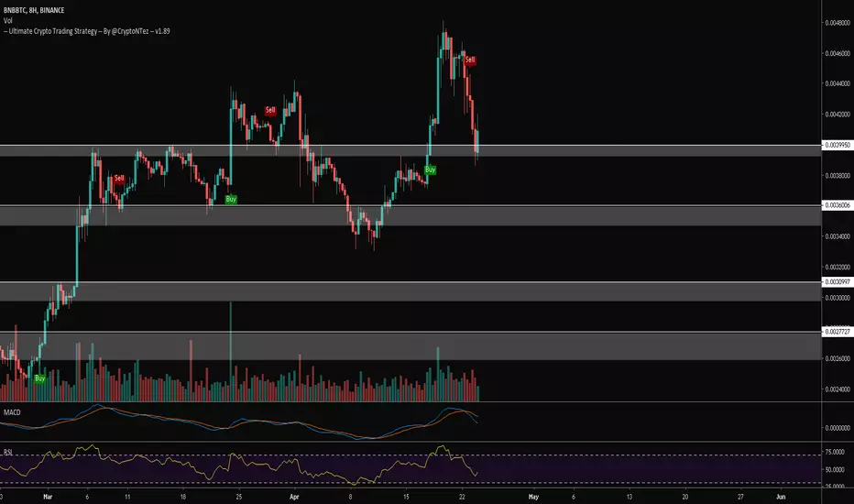Click the Buy marker before the March 25 spike
854x504 pixels.
click(231, 200)
